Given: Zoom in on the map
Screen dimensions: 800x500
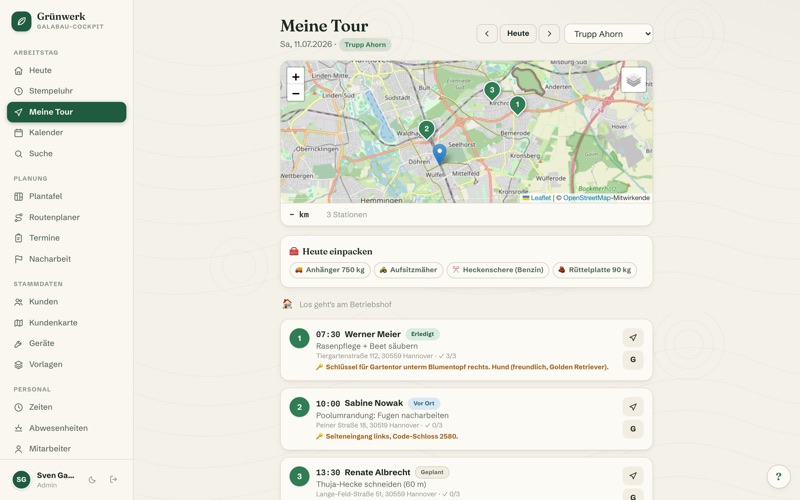Looking at the screenshot, I should [x=295, y=77].
